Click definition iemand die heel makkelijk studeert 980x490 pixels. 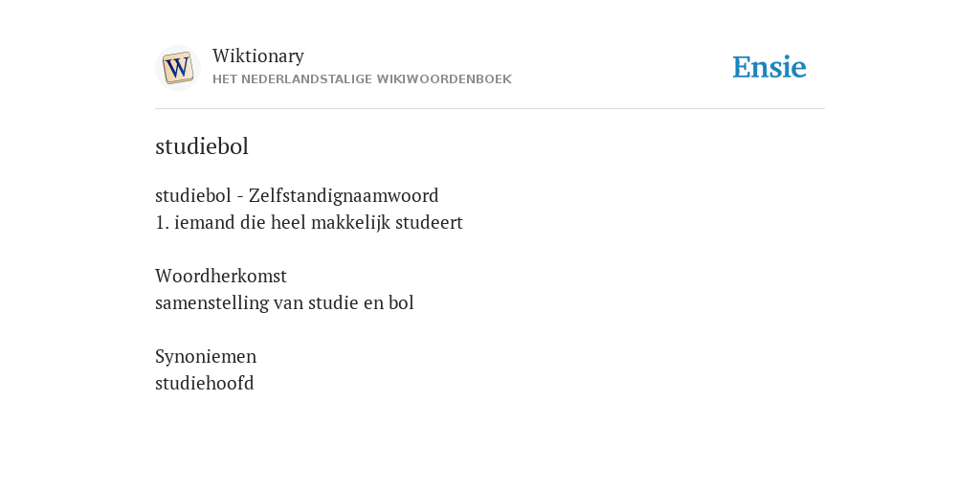[318, 222]
